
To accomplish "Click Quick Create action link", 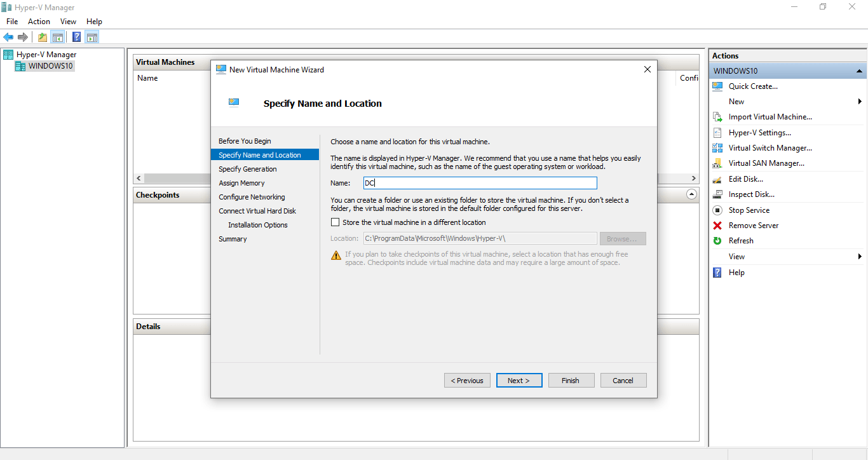I will pyautogui.click(x=753, y=86).
